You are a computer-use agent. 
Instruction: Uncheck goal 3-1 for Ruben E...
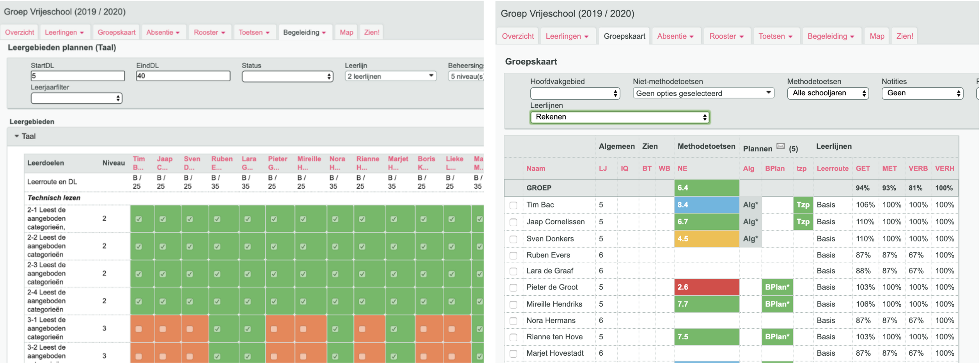[217, 329]
